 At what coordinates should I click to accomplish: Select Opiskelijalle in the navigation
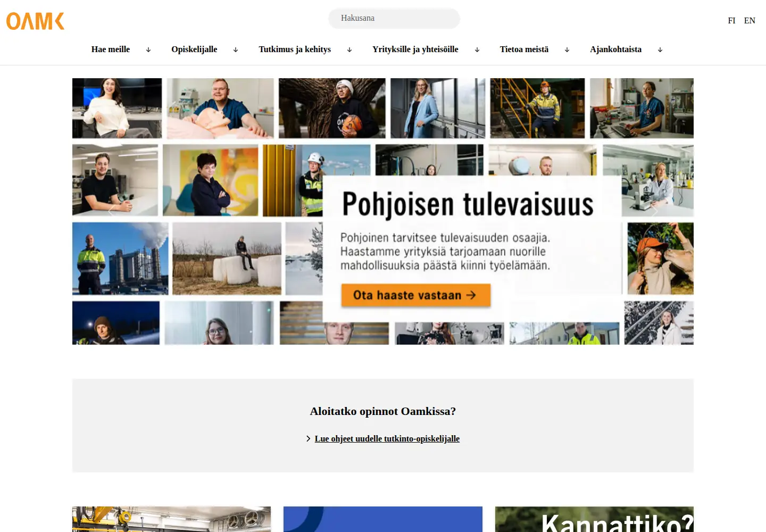click(x=194, y=49)
